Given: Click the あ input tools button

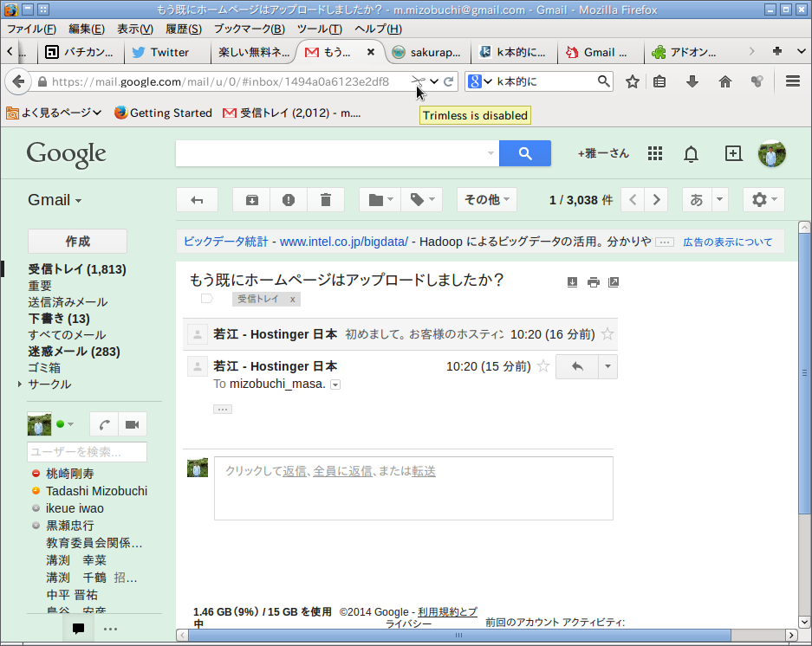Looking at the screenshot, I should 697,200.
